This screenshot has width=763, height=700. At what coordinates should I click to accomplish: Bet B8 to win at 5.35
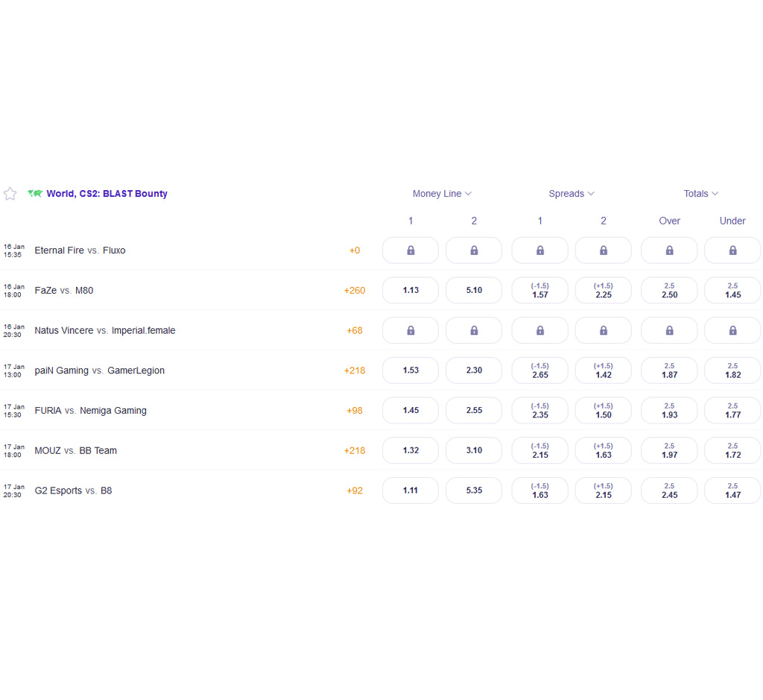point(473,491)
